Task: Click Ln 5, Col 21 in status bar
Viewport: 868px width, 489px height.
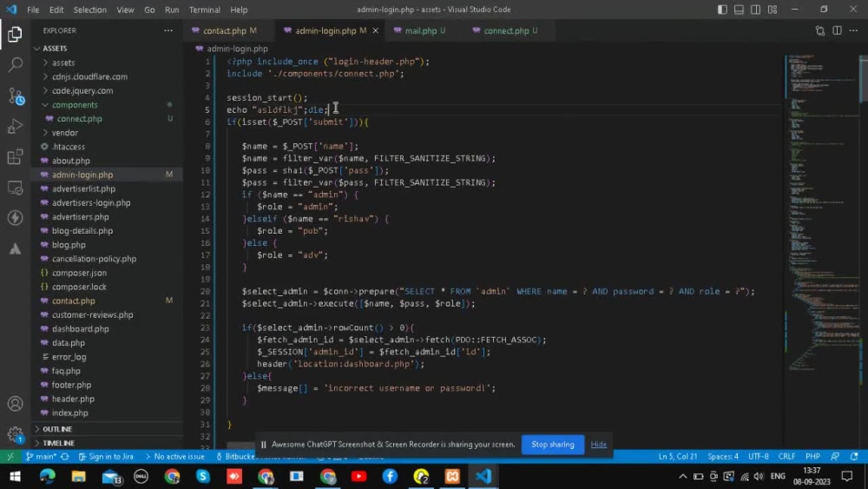Action: click(x=678, y=457)
